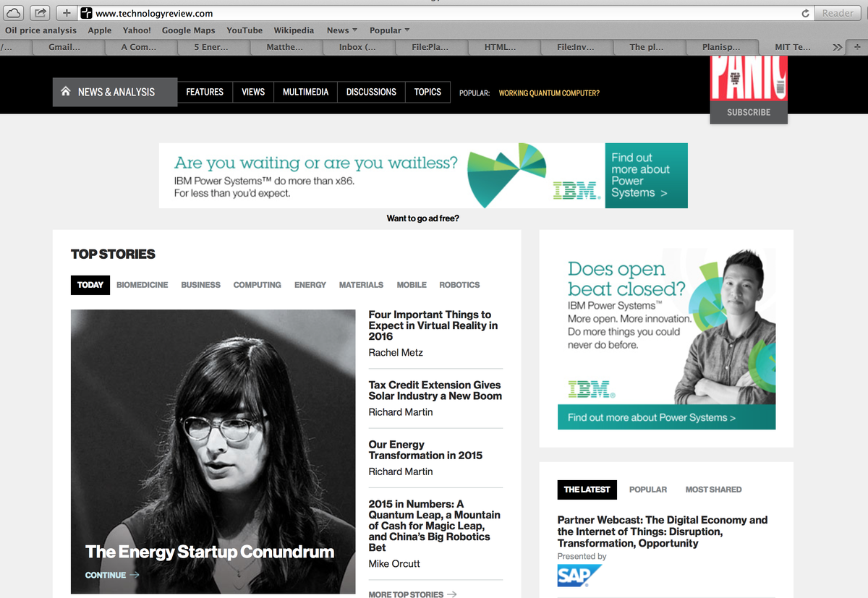Open the News & Analysis section

(x=115, y=92)
